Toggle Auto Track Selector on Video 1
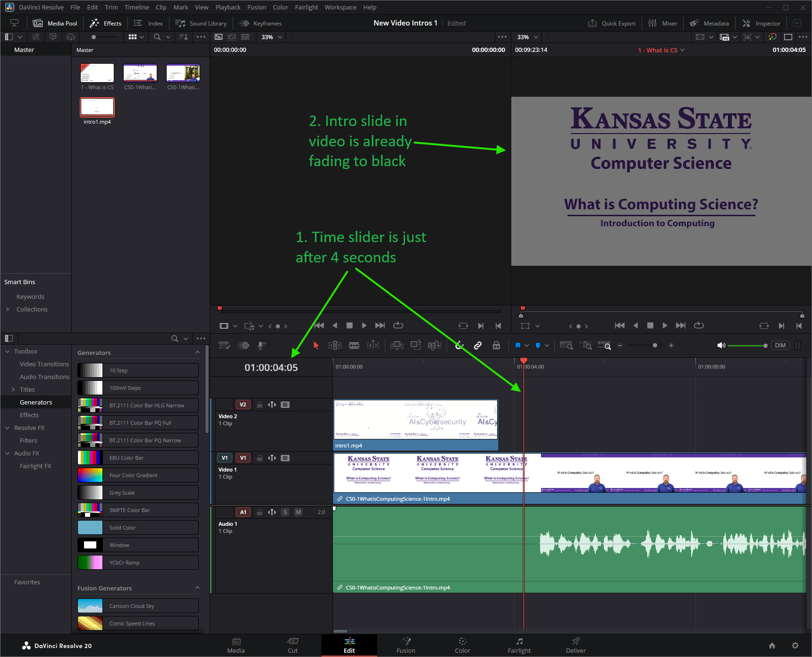The width and height of the screenshot is (812, 657). [272, 458]
